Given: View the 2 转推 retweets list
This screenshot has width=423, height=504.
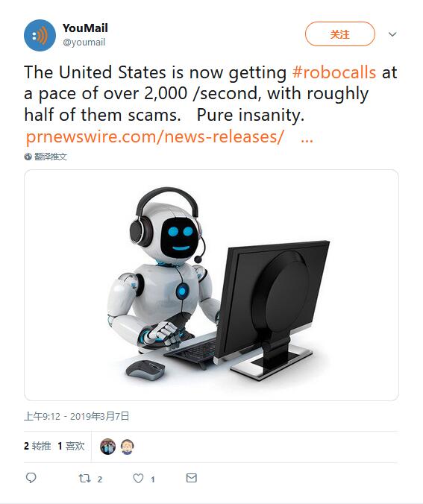Looking at the screenshot, I should [37, 446].
